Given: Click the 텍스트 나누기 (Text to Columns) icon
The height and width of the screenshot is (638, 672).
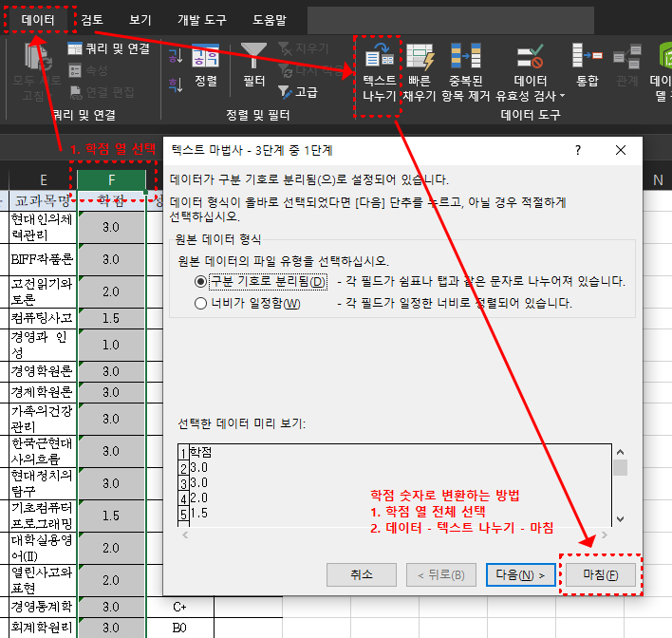Looking at the screenshot, I should [380, 59].
